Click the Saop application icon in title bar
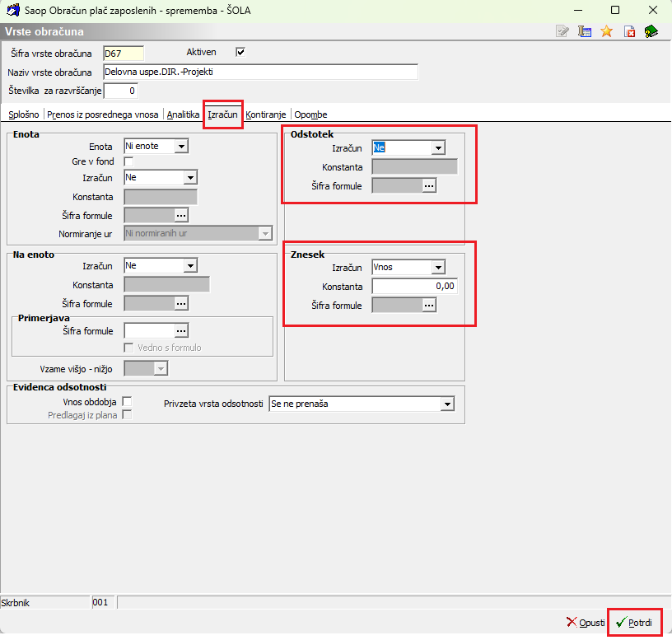The height and width of the screenshot is (640, 672). [13, 10]
